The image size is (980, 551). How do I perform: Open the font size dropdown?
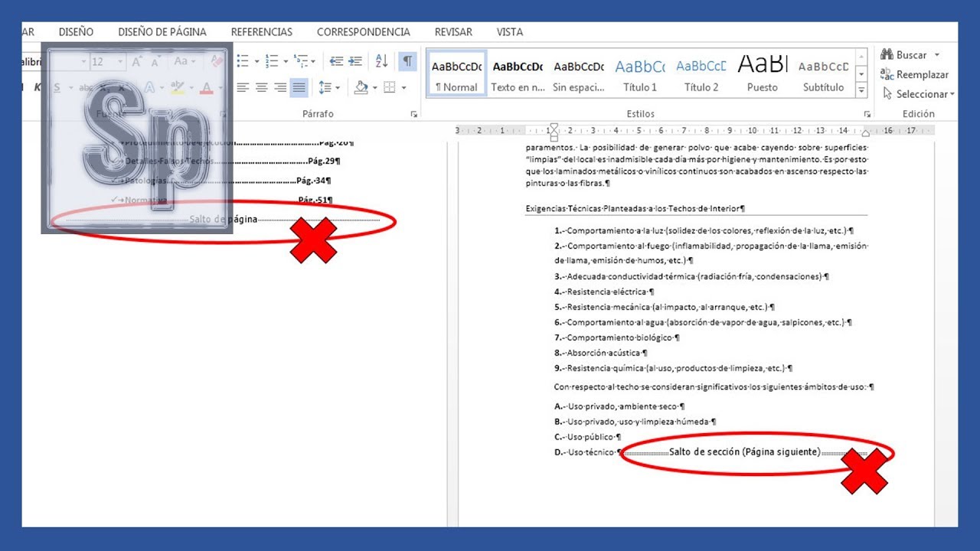pos(121,61)
